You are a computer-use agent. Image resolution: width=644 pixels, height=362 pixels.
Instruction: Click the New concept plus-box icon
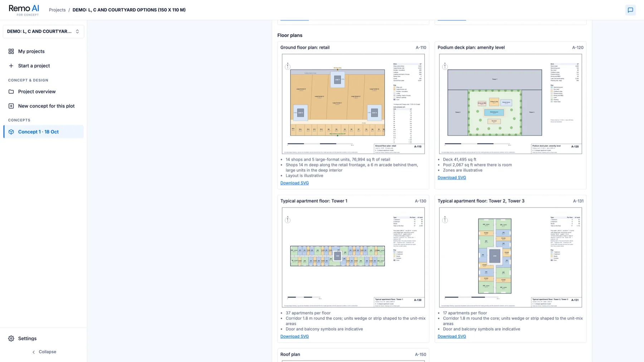tap(11, 106)
